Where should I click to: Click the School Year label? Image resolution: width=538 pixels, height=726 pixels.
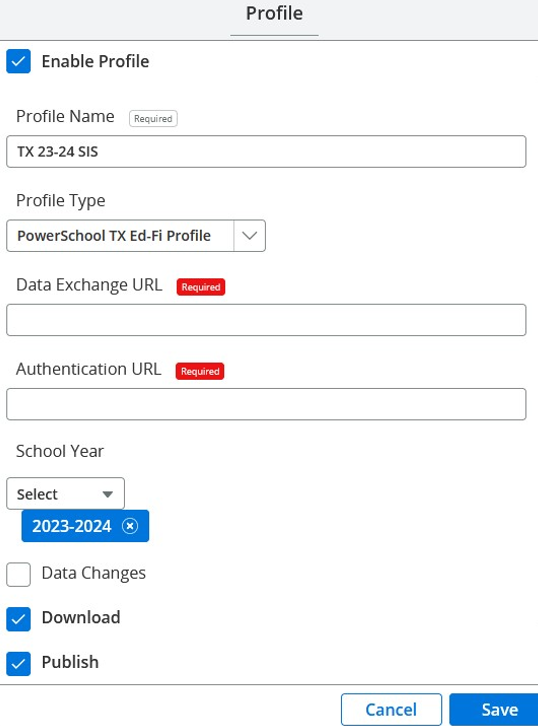point(60,451)
